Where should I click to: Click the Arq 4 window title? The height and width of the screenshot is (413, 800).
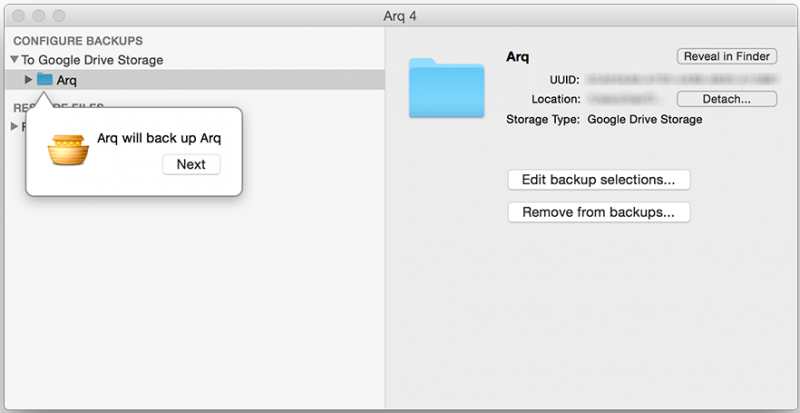click(x=401, y=17)
